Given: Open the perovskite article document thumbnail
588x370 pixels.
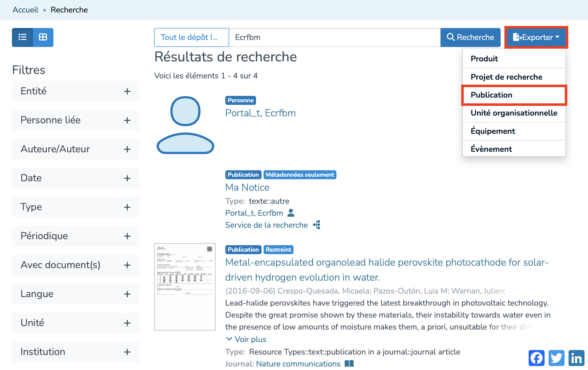Looking at the screenshot, I should pos(185,287).
